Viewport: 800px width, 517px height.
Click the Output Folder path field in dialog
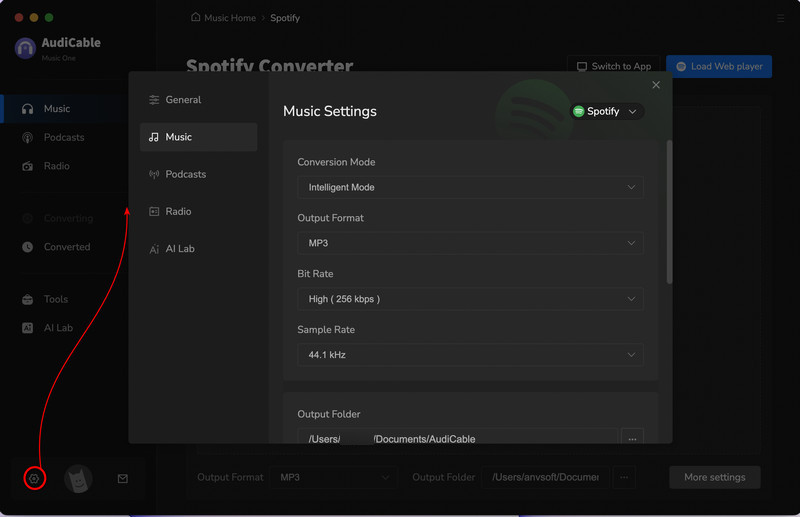pos(457,437)
